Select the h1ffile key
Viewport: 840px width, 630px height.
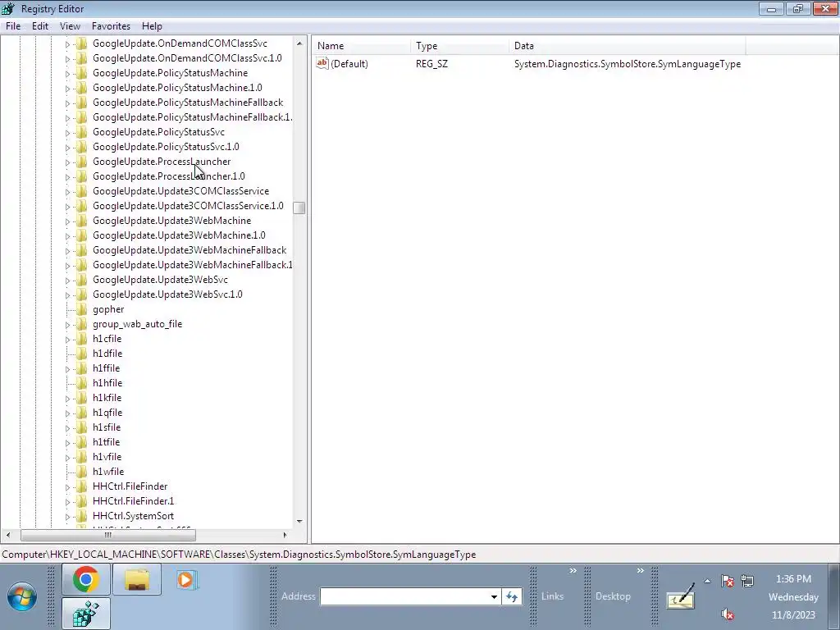[x=106, y=368]
